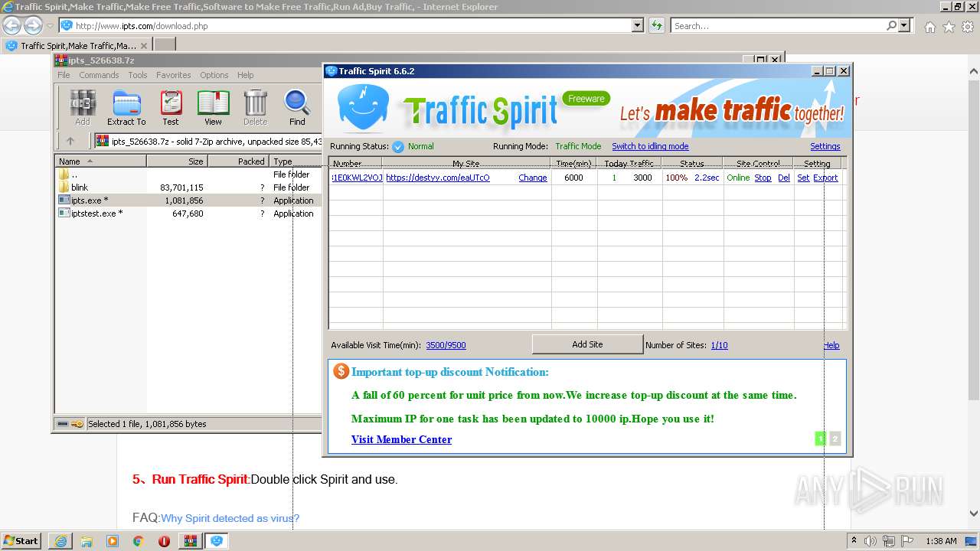Click the Stop link for the site
This screenshot has height=551, width=980.
coord(763,178)
